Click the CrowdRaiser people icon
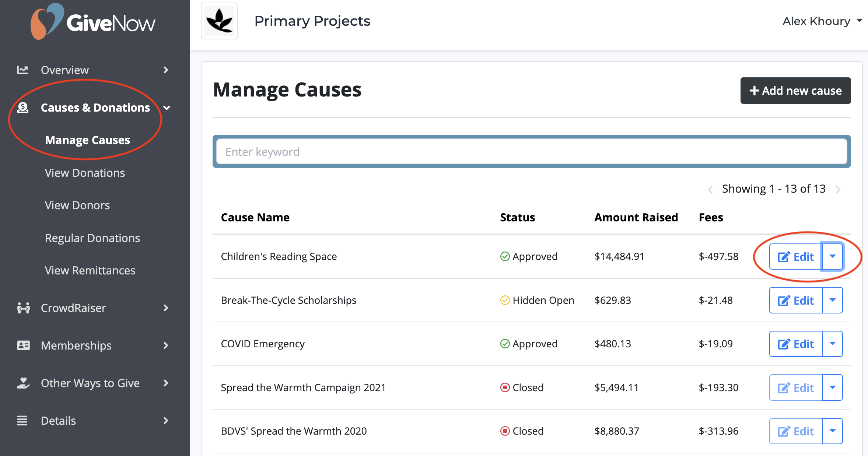 coord(23,308)
